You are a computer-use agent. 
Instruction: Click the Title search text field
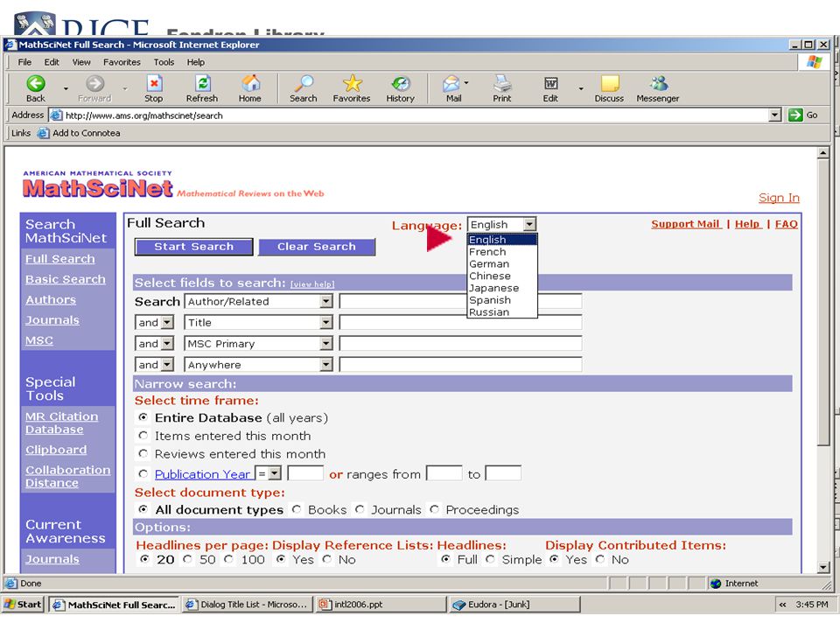461,322
